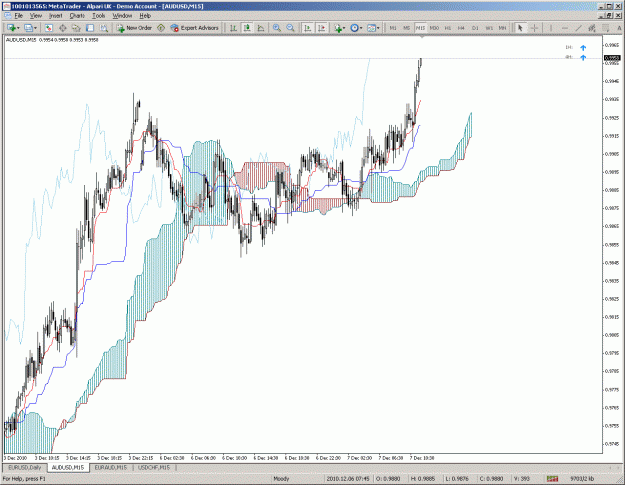This screenshot has height=485, width=625.
Task: Select the Equidistant Channel tool
Action: (592, 28)
